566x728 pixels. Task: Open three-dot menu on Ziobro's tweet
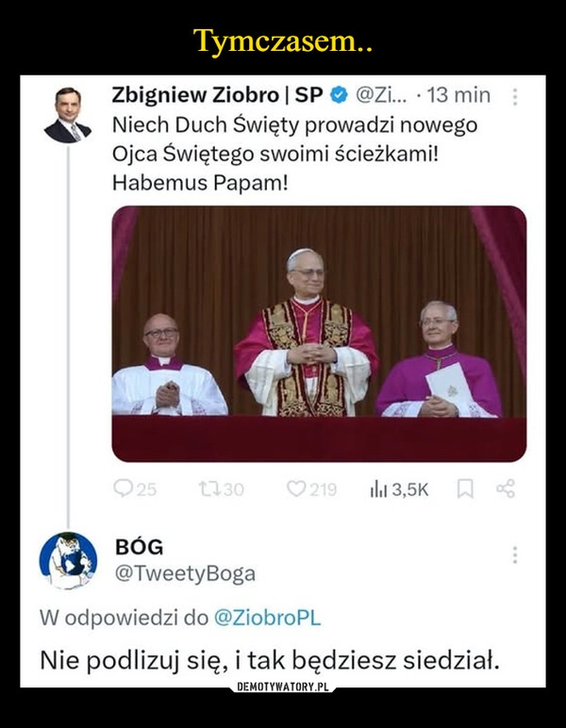tap(514, 97)
